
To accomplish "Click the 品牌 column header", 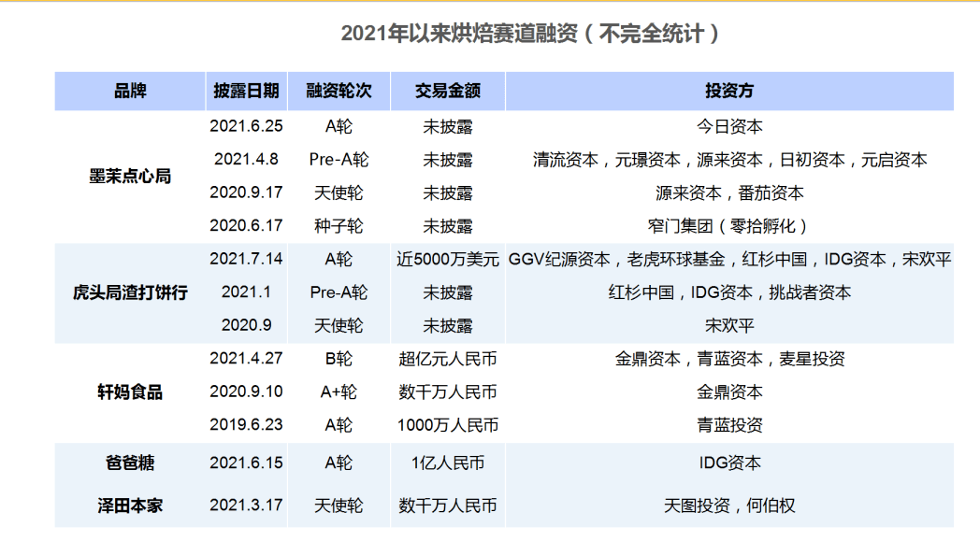I will [130, 91].
